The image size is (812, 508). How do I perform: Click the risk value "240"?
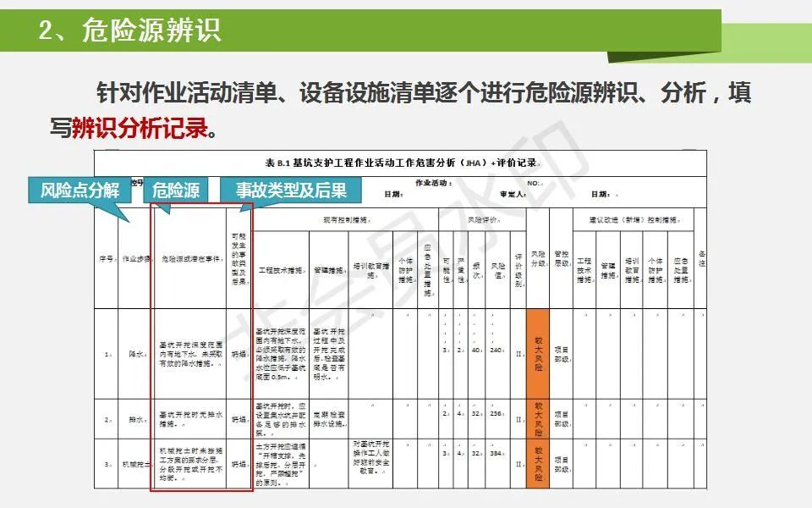tap(497, 351)
